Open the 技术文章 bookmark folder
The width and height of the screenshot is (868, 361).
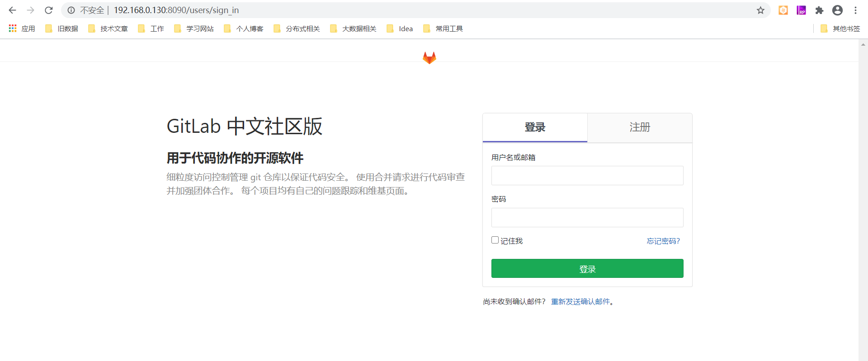pos(108,28)
